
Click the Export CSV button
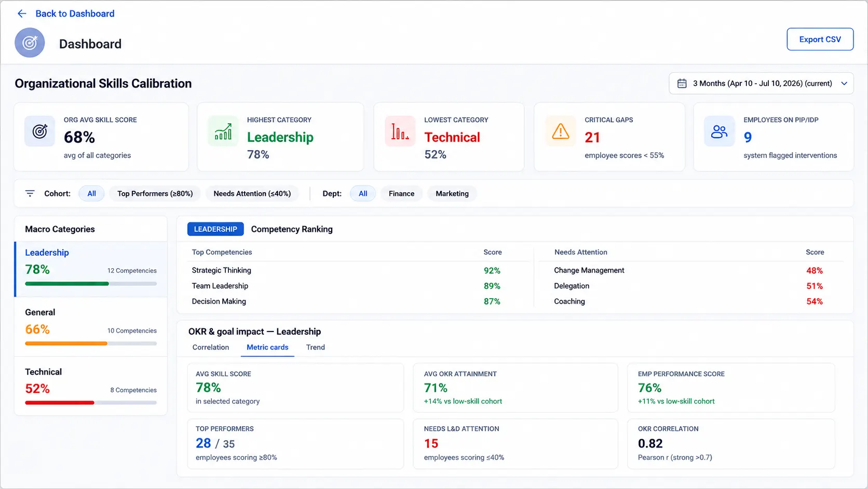point(820,39)
